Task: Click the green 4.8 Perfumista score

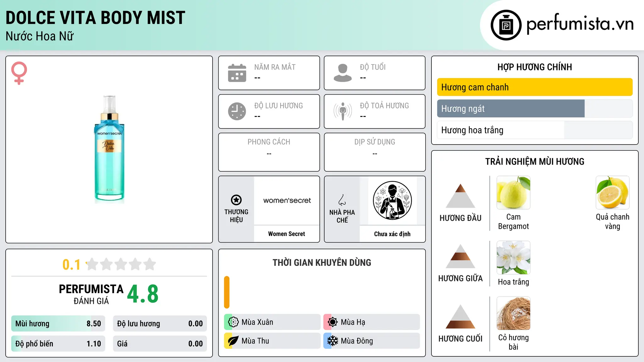Action: coord(143,294)
